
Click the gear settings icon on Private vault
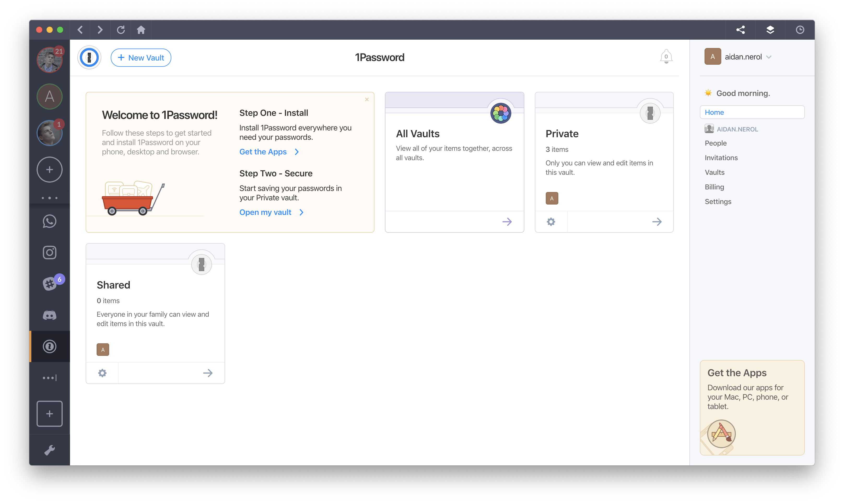551,221
